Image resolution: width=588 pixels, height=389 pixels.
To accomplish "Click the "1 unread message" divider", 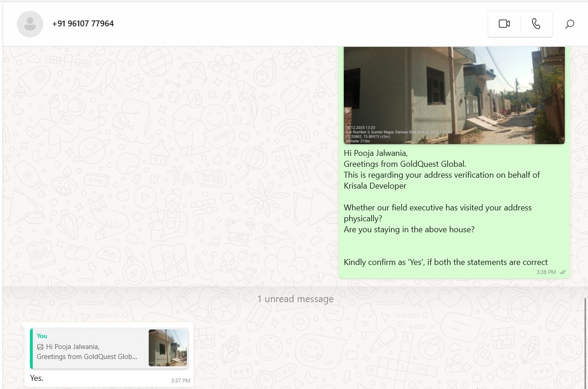I will (295, 299).
